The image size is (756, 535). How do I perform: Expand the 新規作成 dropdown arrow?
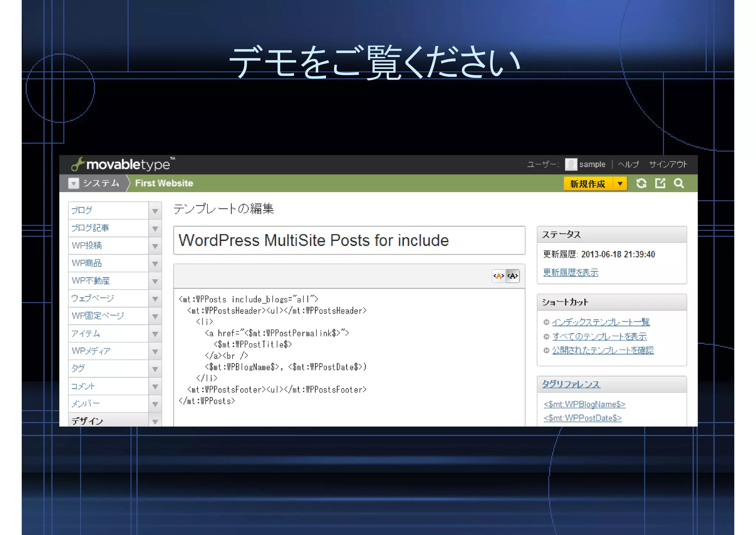click(620, 184)
